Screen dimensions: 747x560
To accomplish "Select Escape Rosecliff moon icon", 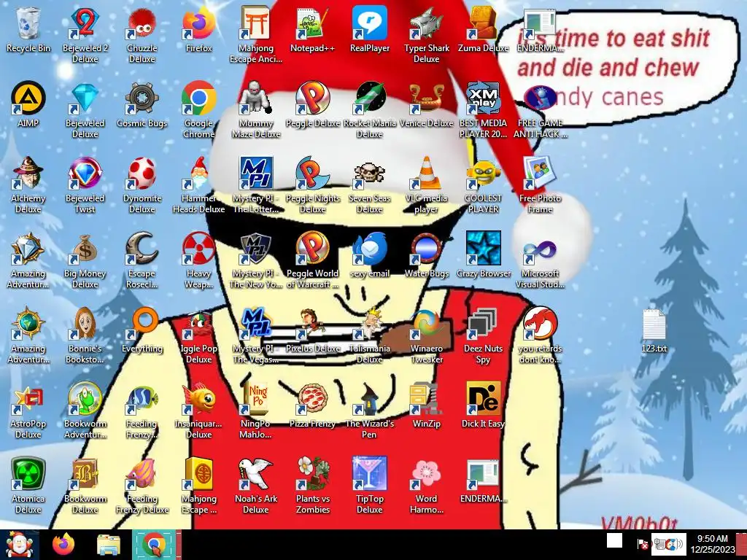I will point(142,260).
